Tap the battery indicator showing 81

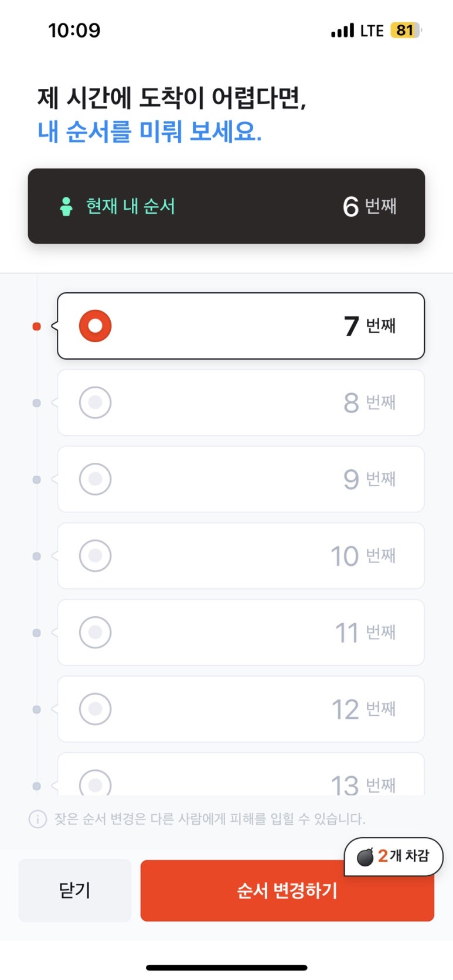[406, 30]
